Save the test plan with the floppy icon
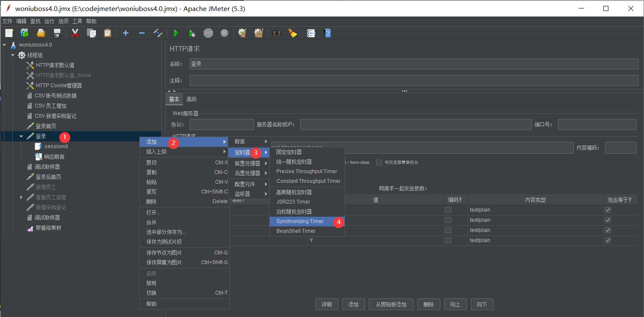 click(57, 33)
